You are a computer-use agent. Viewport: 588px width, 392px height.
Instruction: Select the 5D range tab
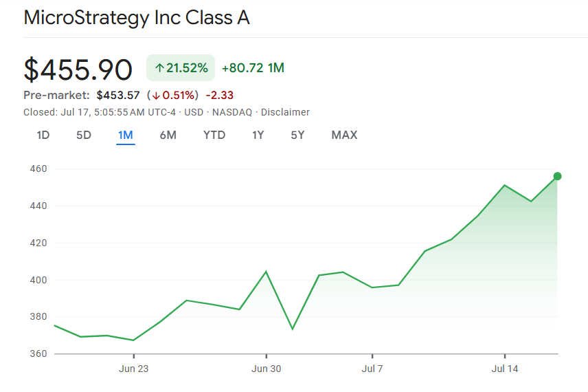84,135
